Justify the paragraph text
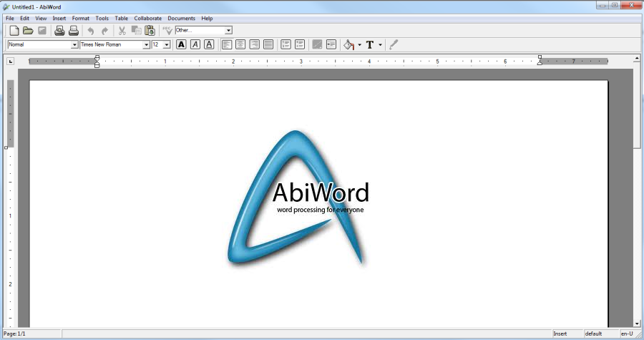Screen dimensions: 644x340 click(268, 44)
